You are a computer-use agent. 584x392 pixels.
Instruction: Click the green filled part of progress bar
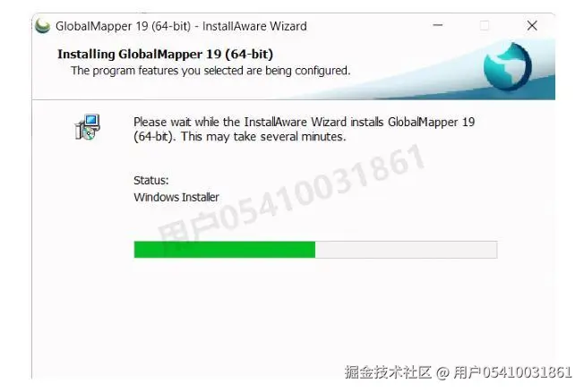click(225, 250)
